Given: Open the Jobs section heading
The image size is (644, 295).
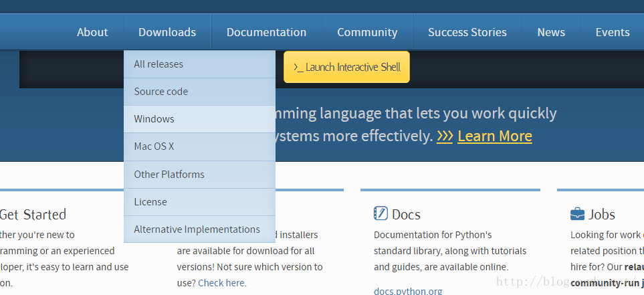Looking at the screenshot, I should coord(602,215).
